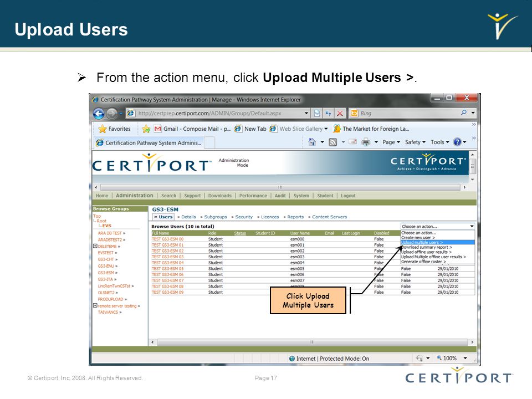This screenshot has width=532, height=399.
Task: Click the address bar URL field
Action: (217, 113)
